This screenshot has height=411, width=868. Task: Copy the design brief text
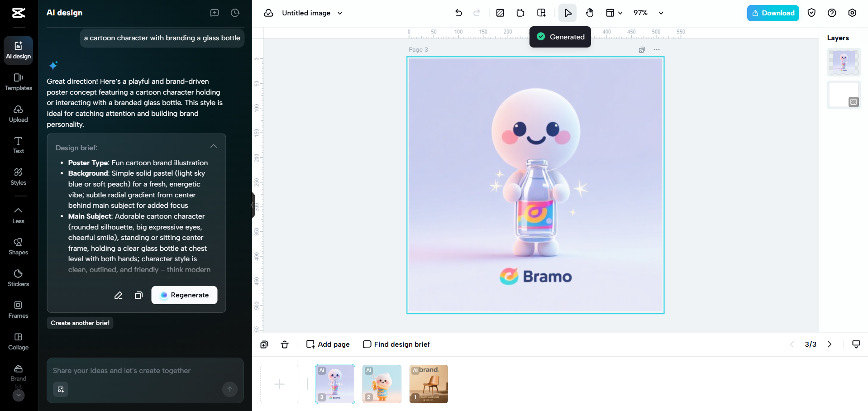pos(138,295)
